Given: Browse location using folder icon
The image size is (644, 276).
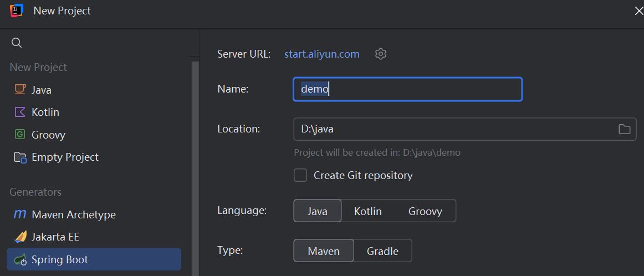Looking at the screenshot, I should click(x=624, y=129).
